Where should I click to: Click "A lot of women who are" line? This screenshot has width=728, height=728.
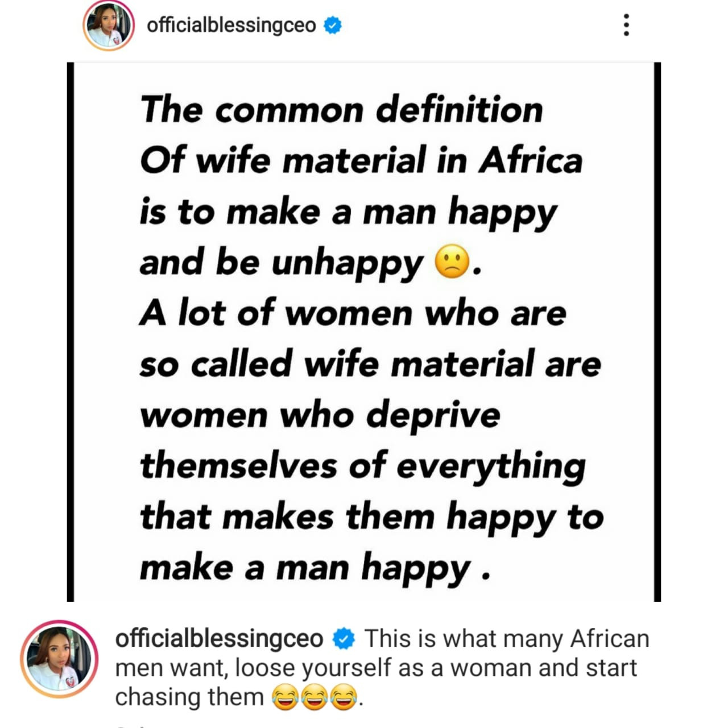[x=353, y=313]
